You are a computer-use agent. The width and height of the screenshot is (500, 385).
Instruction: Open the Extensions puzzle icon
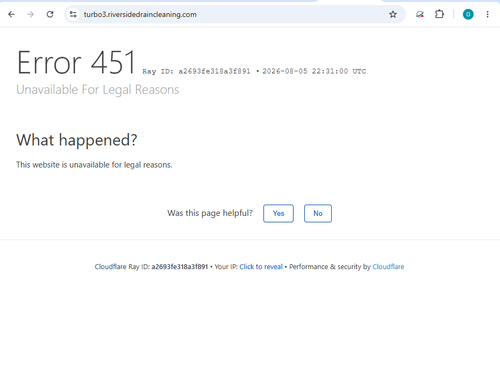point(439,14)
